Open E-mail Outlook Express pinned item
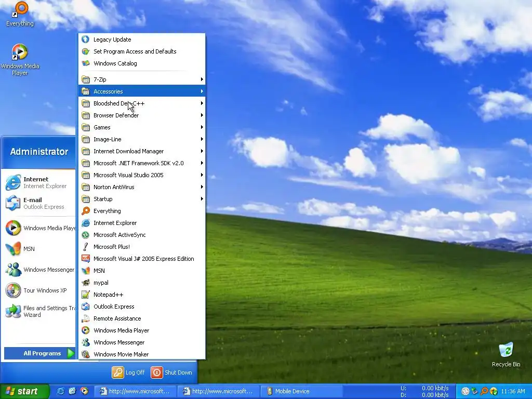The width and height of the screenshot is (532, 399). 39,203
